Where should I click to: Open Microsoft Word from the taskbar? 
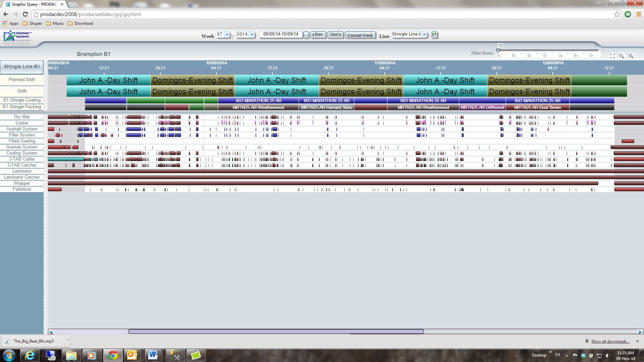tap(153, 355)
